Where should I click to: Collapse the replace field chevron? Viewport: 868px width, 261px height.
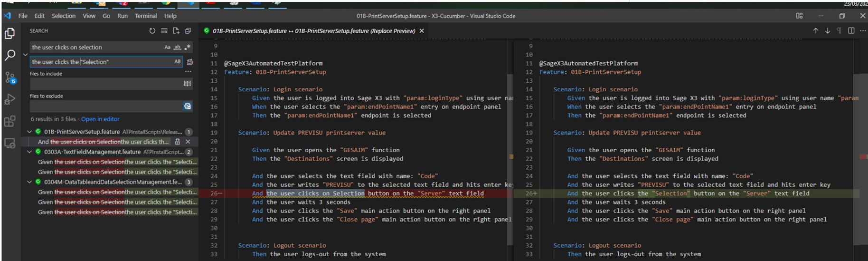tap(25, 55)
